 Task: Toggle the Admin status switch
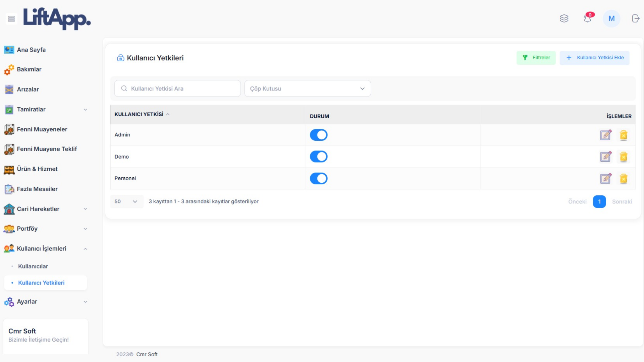[x=318, y=135]
